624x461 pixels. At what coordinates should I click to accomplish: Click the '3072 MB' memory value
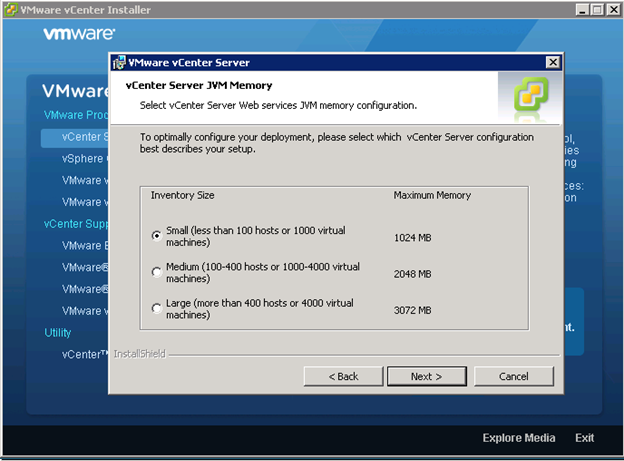412,310
